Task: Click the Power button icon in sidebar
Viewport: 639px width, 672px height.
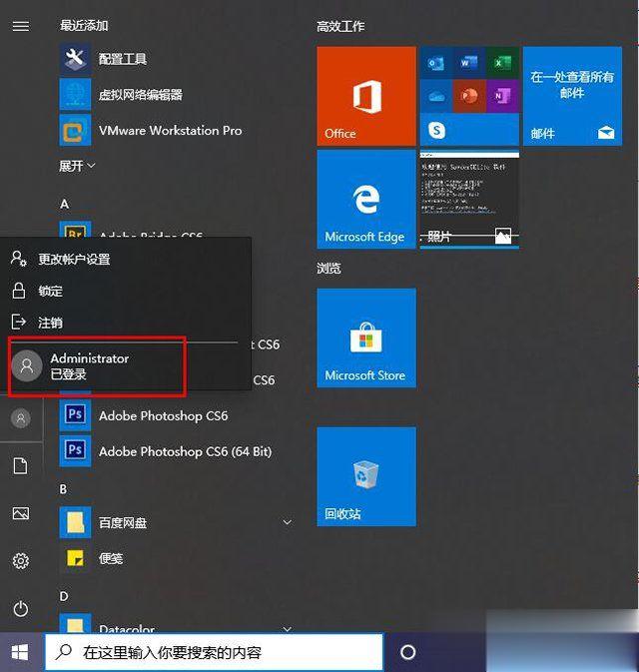Action: tap(21, 608)
